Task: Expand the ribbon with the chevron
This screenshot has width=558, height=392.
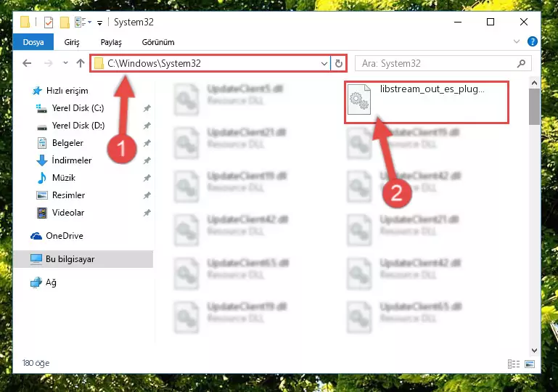Action: point(517,41)
